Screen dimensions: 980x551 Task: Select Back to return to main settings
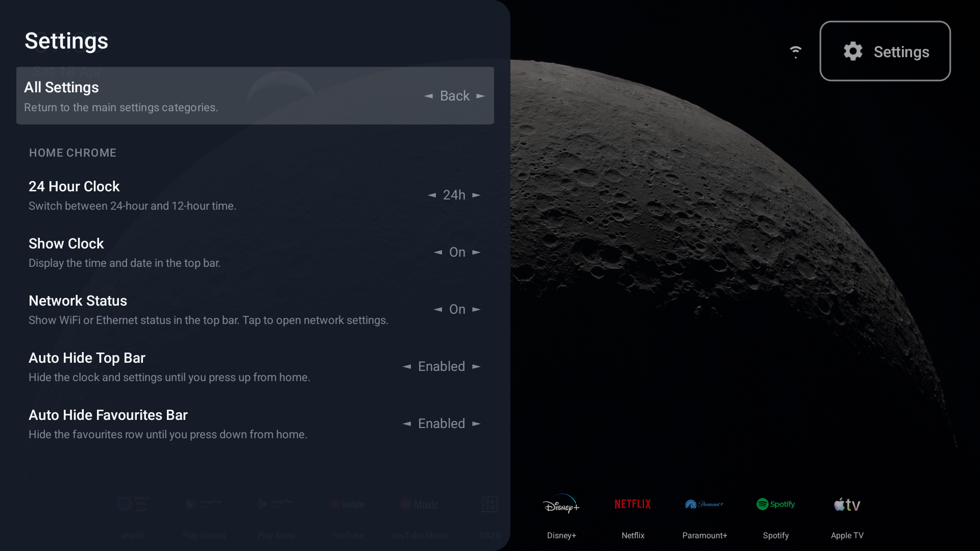(x=454, y=95)
